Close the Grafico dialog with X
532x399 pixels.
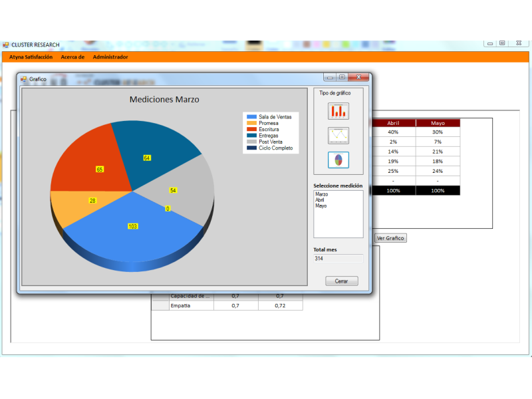pyautogui.click(x=359, y=78)
